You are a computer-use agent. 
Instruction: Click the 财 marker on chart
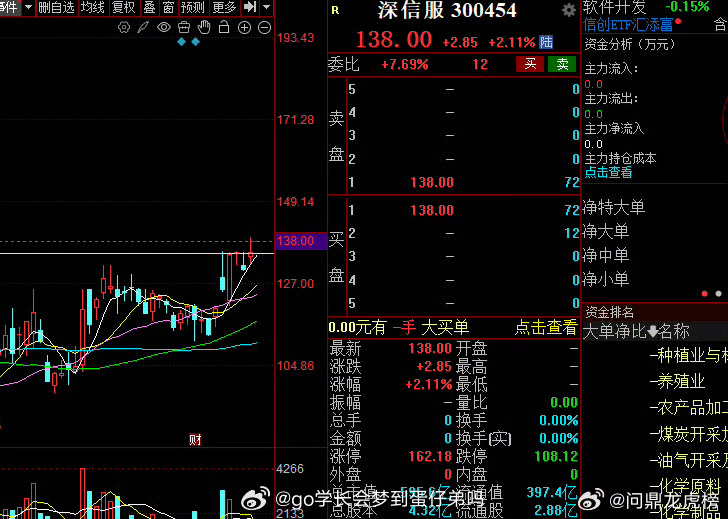[195, 440]
